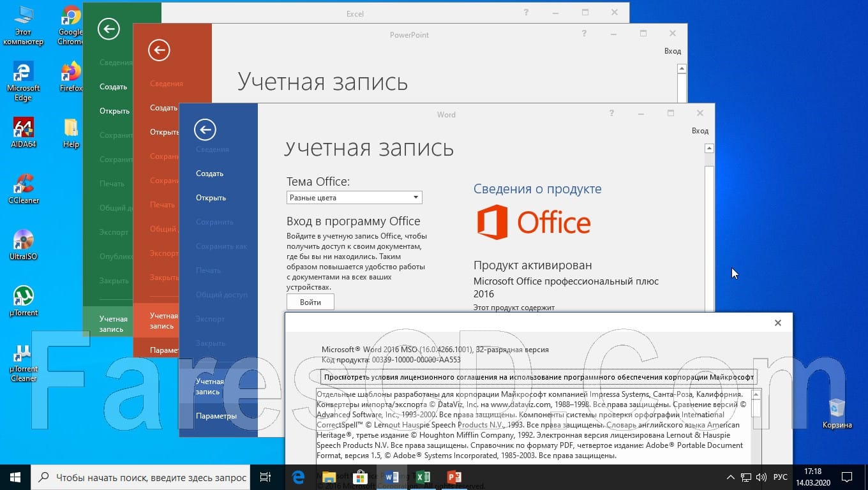The height and width of the screenshot is (490, 868).
Task: Select Открыть in Excel sidebar
Action: (114, 111)
